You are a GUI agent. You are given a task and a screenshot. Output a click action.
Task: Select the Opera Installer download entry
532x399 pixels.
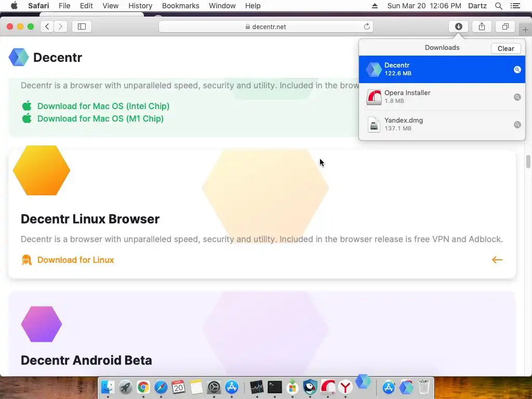442,97
